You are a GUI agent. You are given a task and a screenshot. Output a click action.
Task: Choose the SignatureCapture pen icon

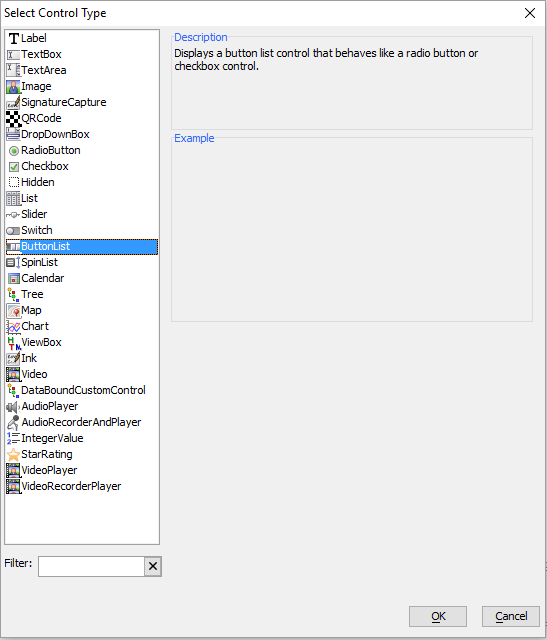tap(13, 102)
